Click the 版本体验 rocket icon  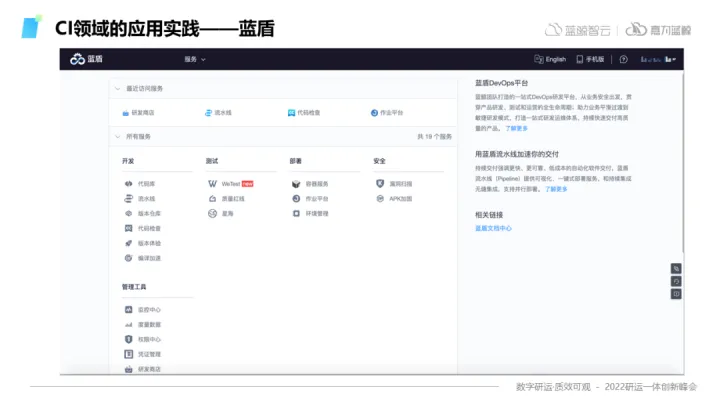tap(129, 243)
